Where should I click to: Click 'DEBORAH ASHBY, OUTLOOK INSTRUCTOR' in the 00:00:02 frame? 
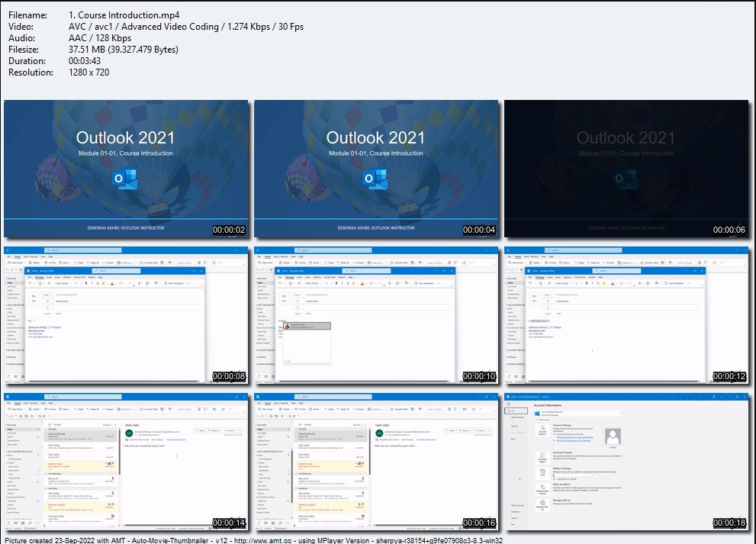(x=126, y=227)
